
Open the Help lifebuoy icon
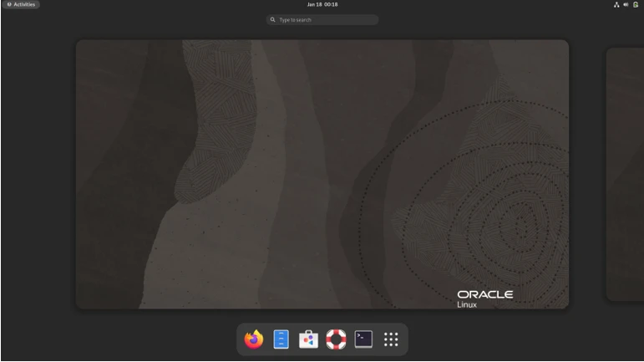(x=336, y=339)
